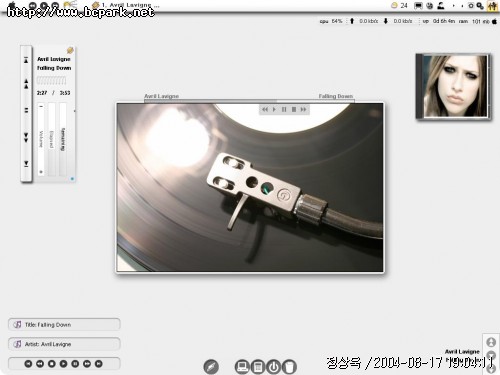Click the Title: Falling Down info field
The height and width of the screenshot is (375, 500).
64,324
